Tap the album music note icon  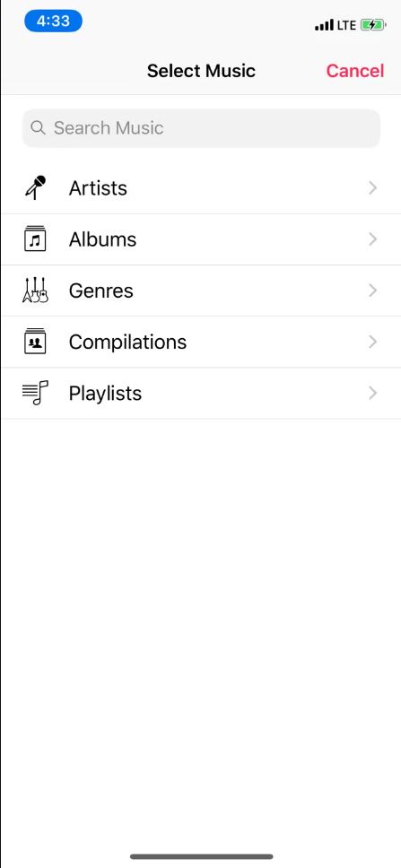point(35,239)
